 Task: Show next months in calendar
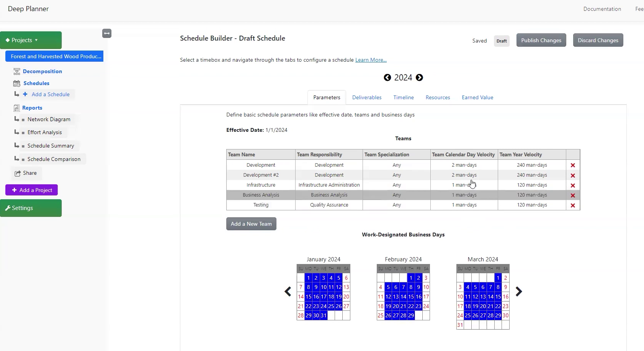tap(519, 292)
